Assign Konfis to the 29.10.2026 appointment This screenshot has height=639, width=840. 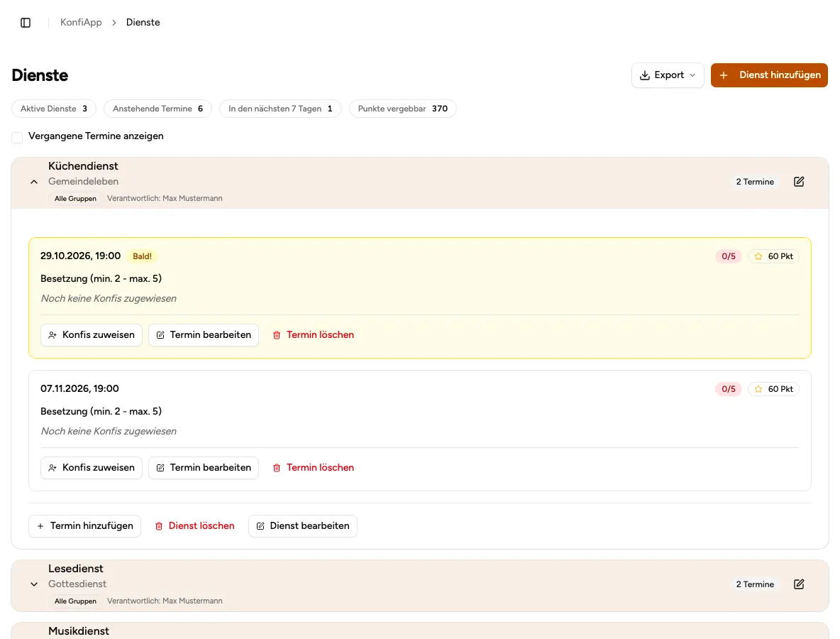point(92,335)
